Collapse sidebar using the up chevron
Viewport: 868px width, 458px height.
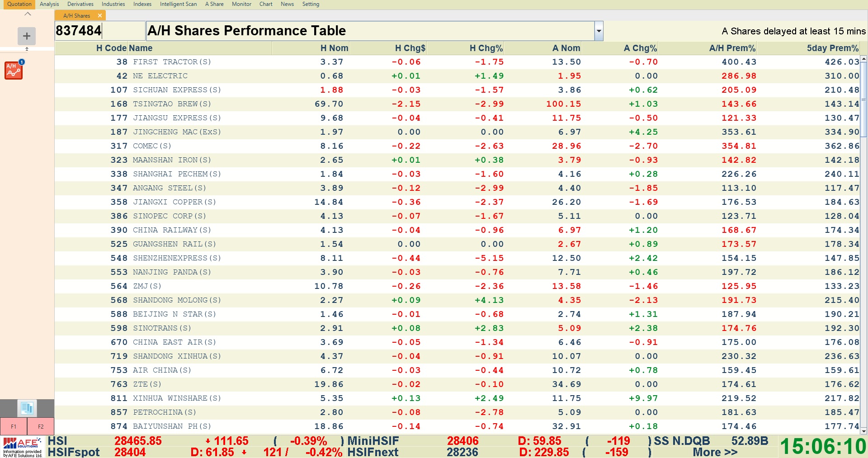28,14
